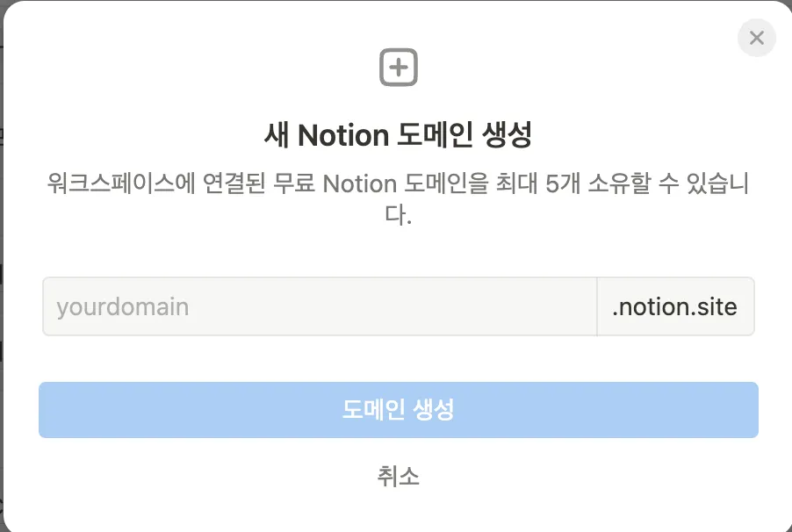
Task: Click the round gray X button
Action: (x=756, y=38)
